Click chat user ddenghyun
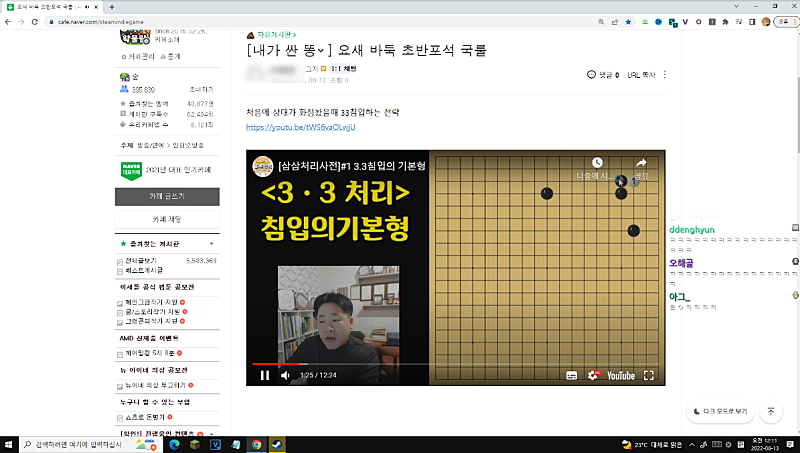 [692, 230]
